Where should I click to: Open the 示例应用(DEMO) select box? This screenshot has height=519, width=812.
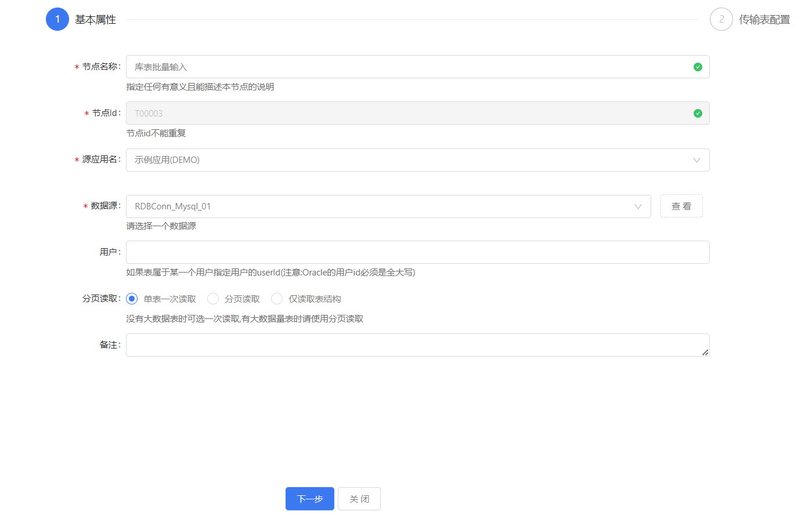click(406, 160)
